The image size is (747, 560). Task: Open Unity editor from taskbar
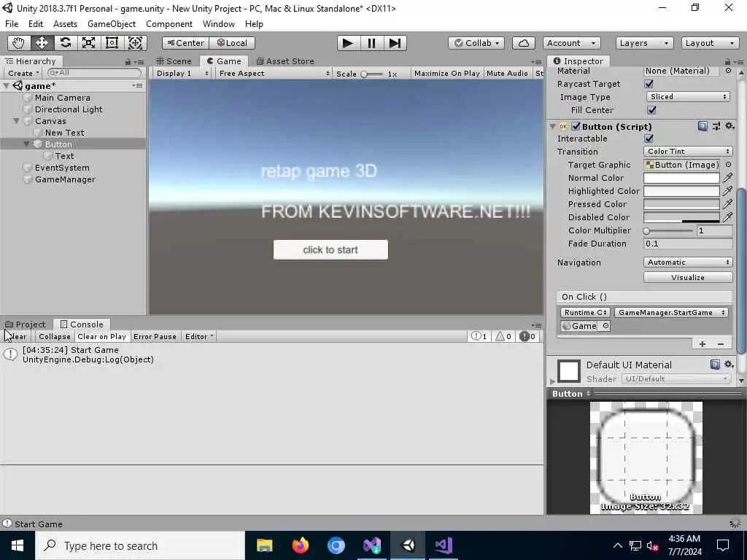409,545
